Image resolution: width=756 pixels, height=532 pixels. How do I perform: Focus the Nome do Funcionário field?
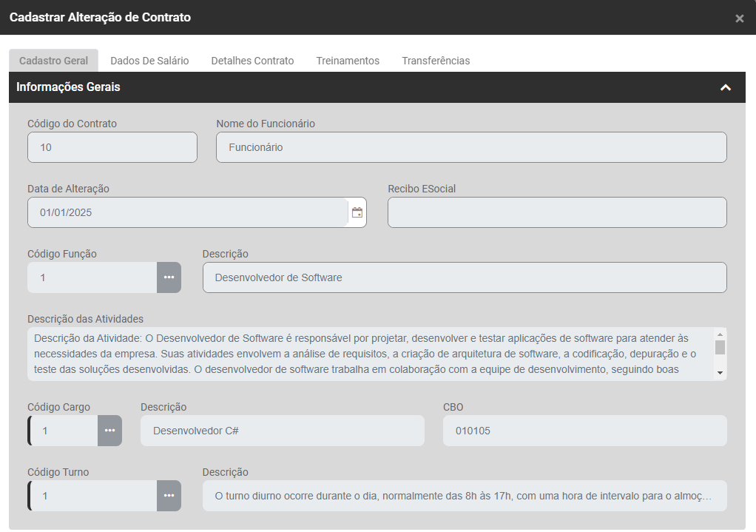(471, 147)
